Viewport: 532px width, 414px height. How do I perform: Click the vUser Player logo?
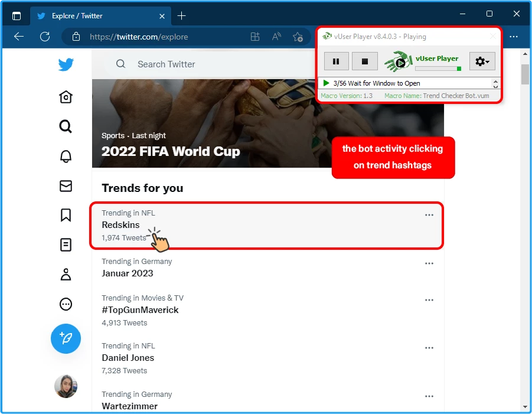(x=399, y=61)
